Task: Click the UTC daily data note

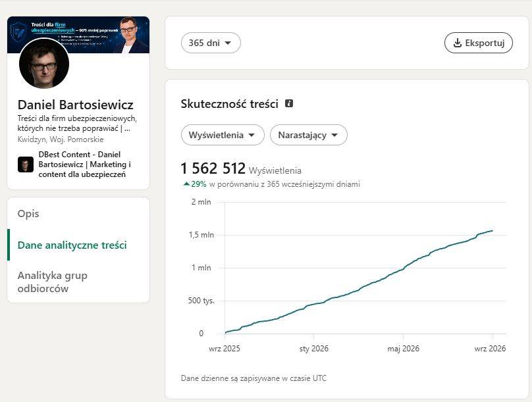Action: point(253,378)
